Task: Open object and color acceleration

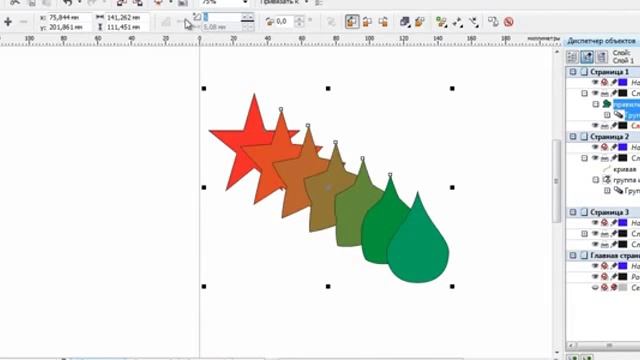Action: coord(405,22)
